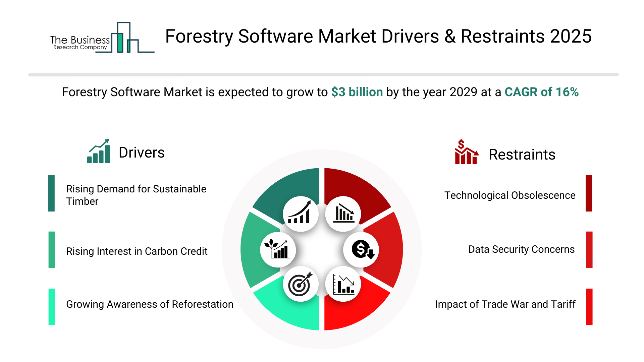Click the Data Security Concerns label
The image size is (644, 362).
(521, 249)
